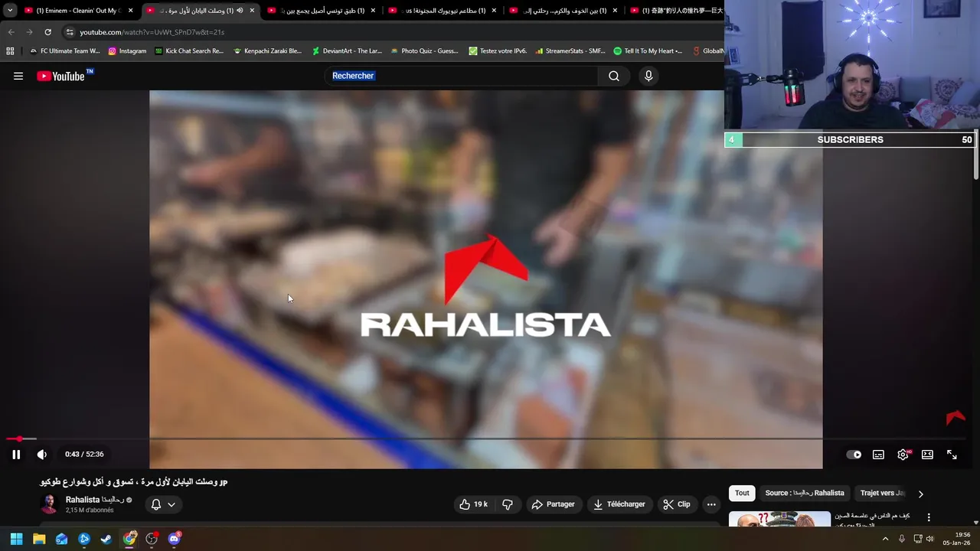The width and height of the screenshot is (980, 551).
Task: View site information icon in address bar
Action: coord(70,32)
